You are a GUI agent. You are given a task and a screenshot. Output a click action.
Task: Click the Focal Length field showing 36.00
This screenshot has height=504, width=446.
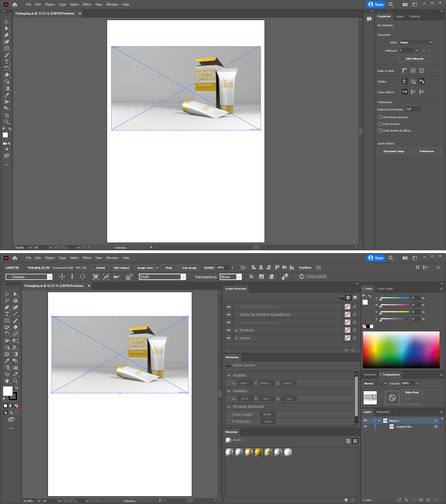[268, 415]
